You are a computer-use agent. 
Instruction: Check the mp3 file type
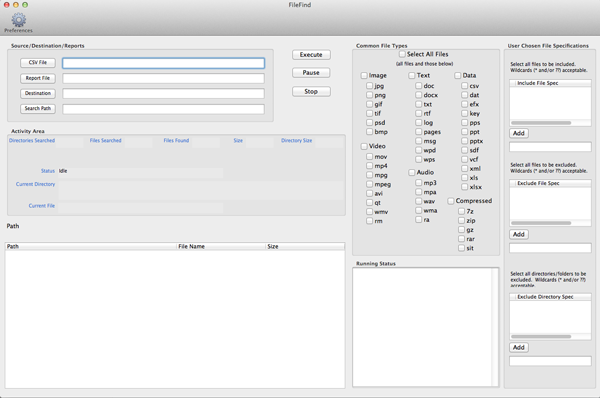419,183
